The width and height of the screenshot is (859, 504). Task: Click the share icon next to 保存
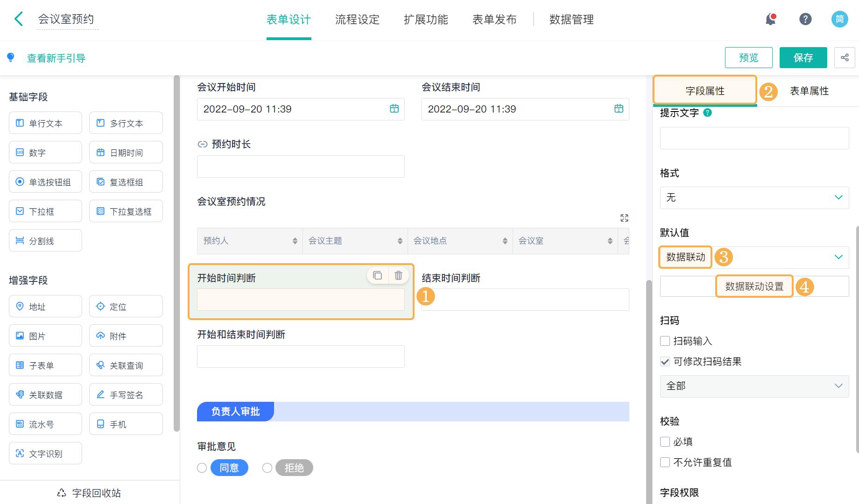pos(845,57)
